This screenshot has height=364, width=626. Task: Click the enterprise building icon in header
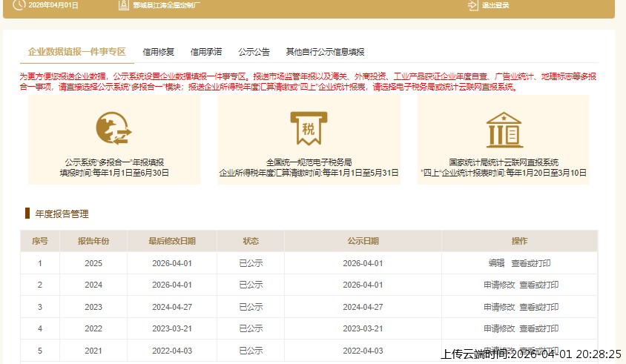[x=124, y=5]
